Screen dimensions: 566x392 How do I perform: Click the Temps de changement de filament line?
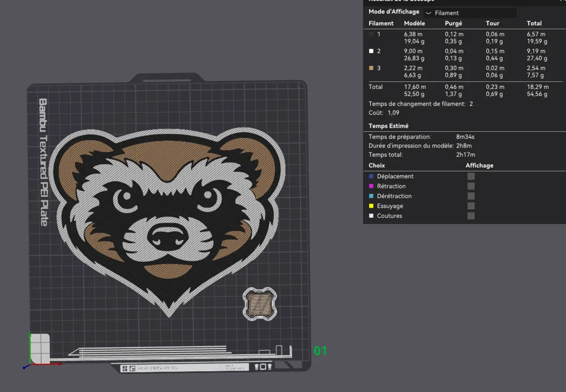[x=421, y=104]
